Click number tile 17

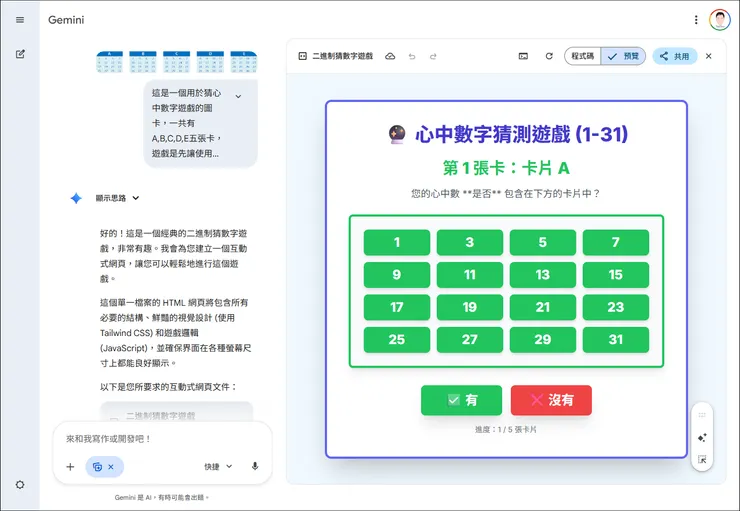(397, 307)
